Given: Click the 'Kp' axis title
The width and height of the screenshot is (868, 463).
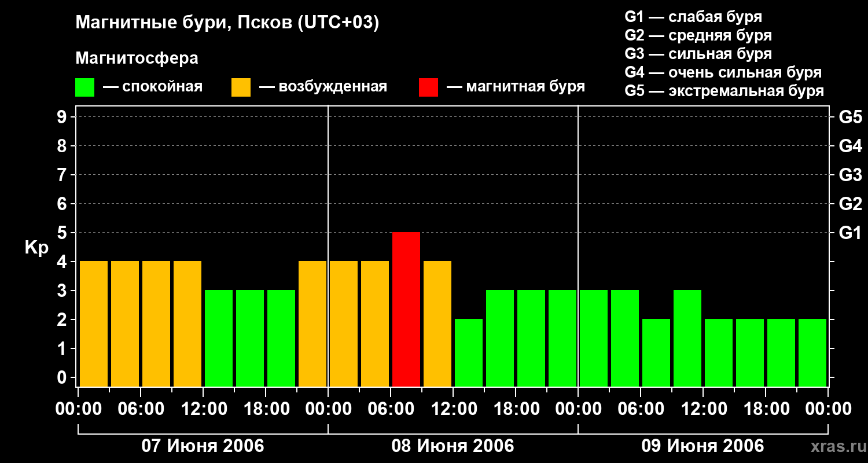Looking at the screenshot, I should point(36,248).
